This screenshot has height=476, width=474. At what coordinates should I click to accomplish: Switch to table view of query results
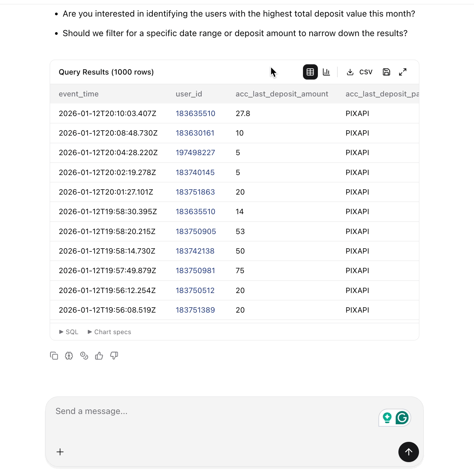pos(310,72)
